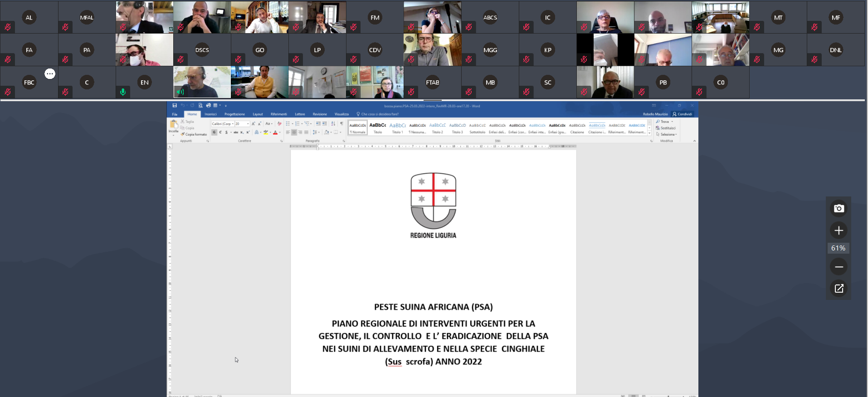868x397 pixels.
Task: Switch to the Progettazione tab
Action: click(x=234, y=114)
